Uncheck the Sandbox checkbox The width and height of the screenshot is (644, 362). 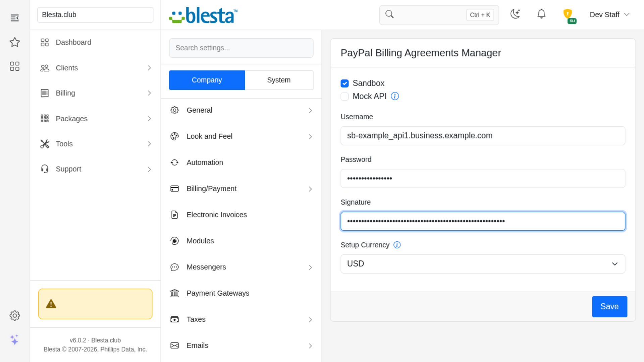344,83
